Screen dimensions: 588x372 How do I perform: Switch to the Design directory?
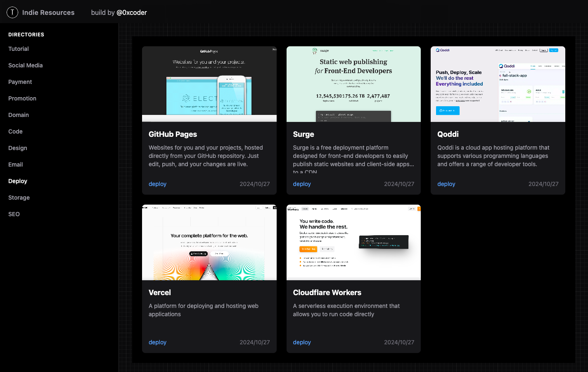18,148
